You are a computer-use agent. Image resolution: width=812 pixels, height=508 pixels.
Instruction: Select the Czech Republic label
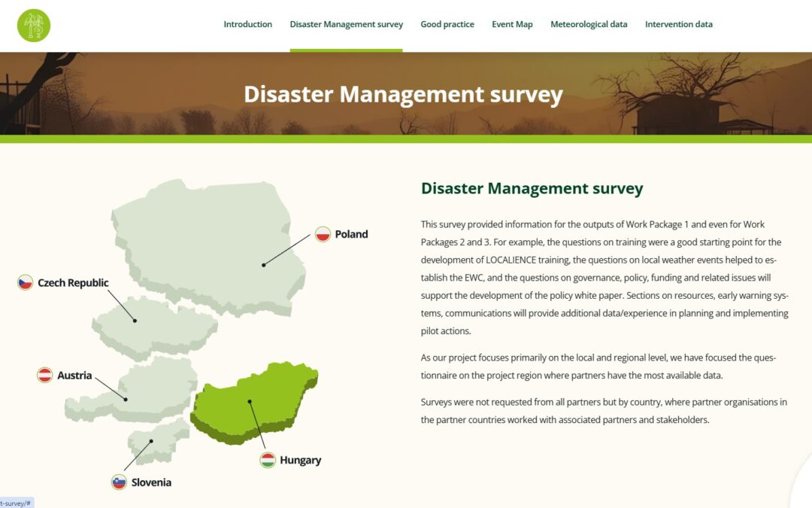(73, 283)
